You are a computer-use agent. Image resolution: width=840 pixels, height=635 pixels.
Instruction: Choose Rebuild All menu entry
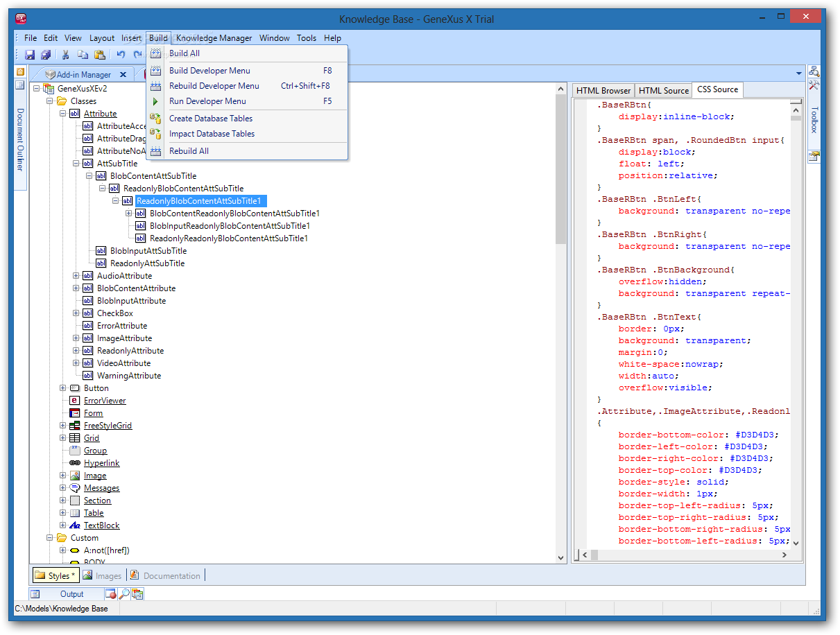click(x=247, y=151)
